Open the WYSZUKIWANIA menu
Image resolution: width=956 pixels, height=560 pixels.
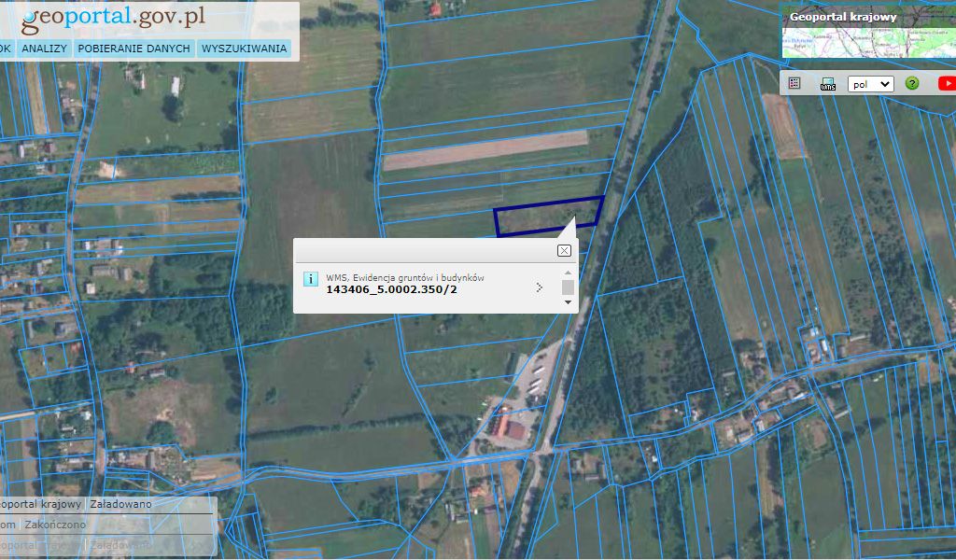244,49
